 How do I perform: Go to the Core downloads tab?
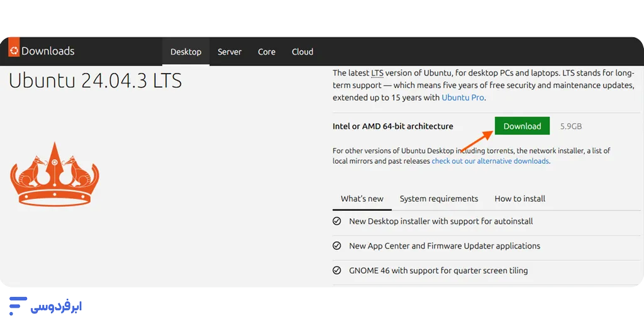pos(267,52)
